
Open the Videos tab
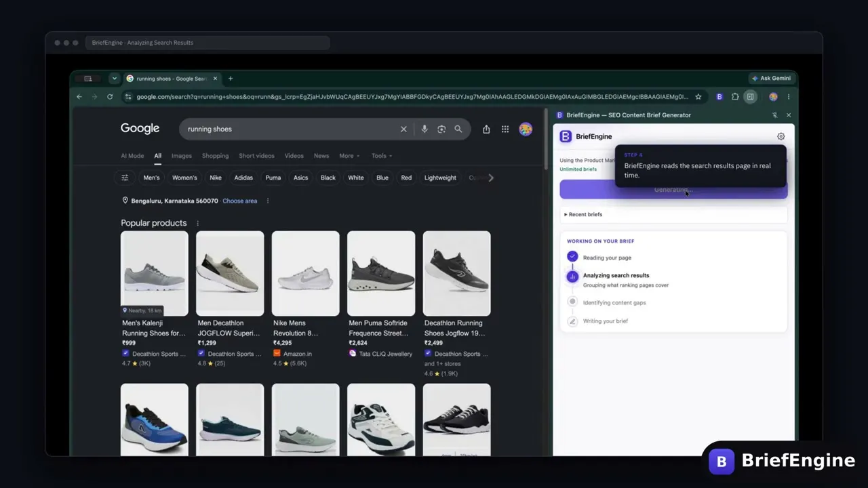pyautogui.click(x=294, y=156)
